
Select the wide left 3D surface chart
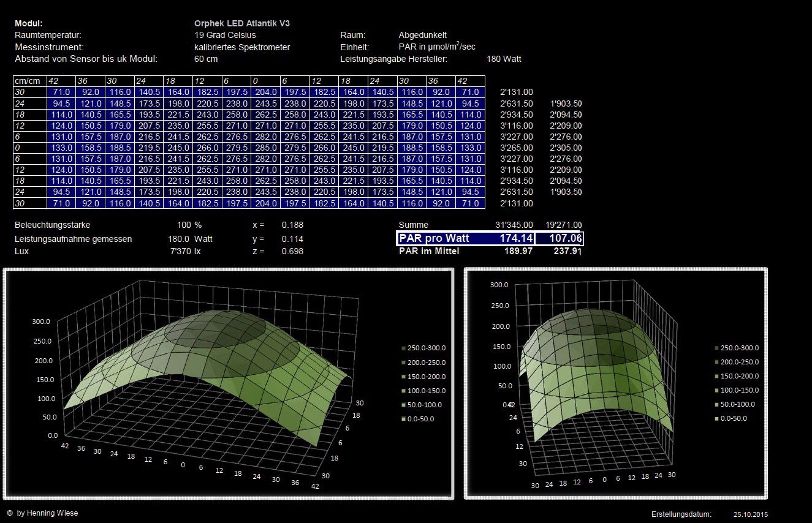point(228,383)
